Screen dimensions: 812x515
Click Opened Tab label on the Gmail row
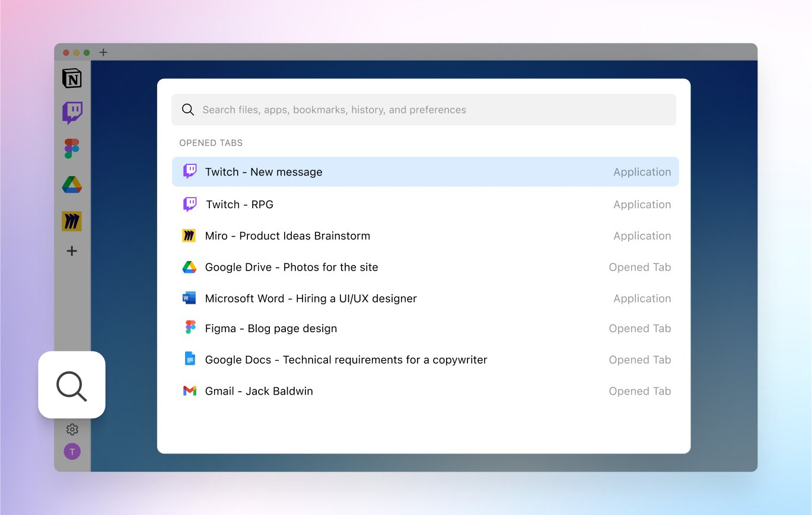point(640,391)
